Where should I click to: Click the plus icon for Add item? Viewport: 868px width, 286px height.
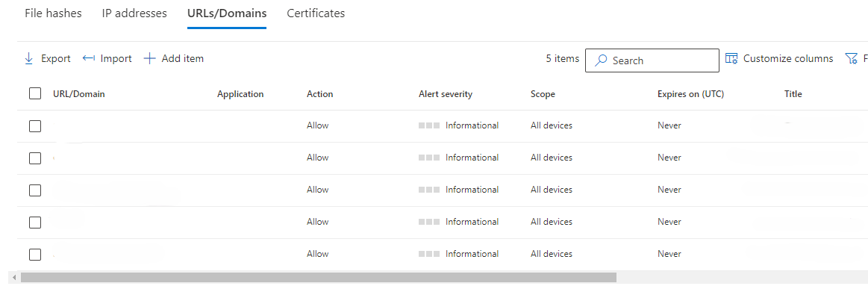[x=149, y=58]
